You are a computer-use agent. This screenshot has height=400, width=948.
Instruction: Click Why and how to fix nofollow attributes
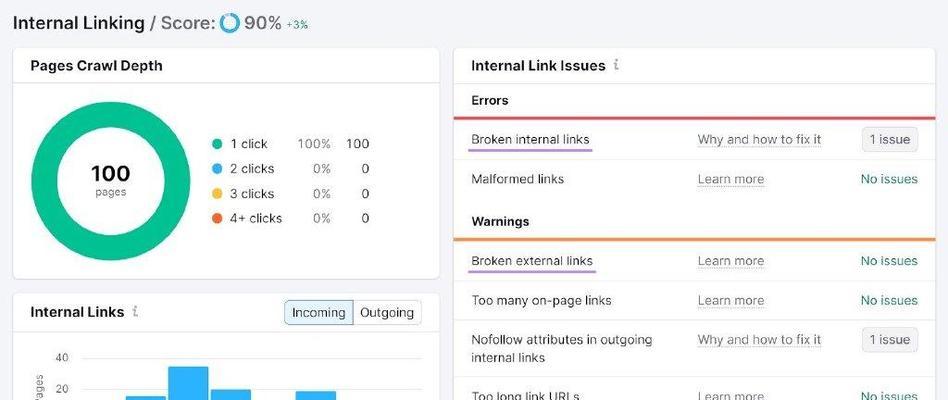(x=759, y=340)
